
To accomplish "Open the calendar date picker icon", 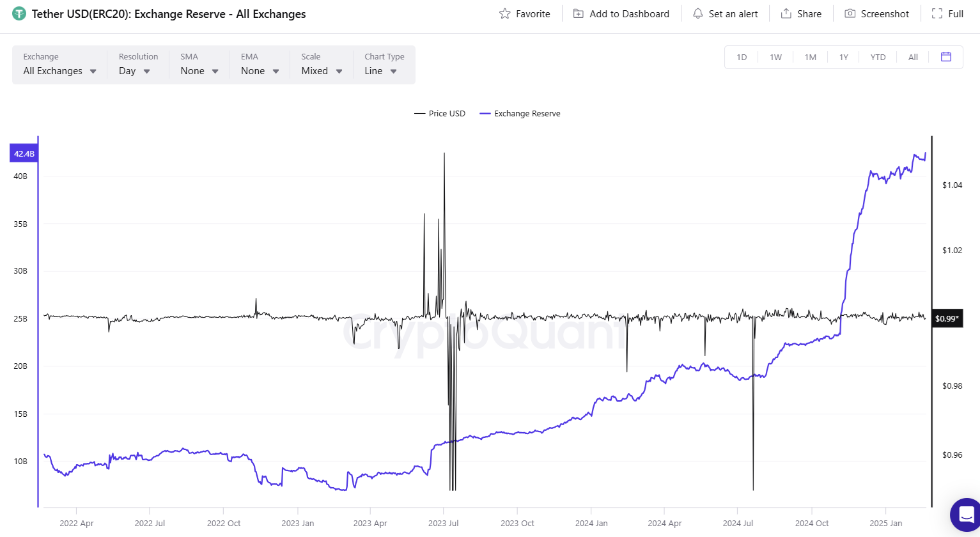I will pyautogui.click(x=946, y=57).
